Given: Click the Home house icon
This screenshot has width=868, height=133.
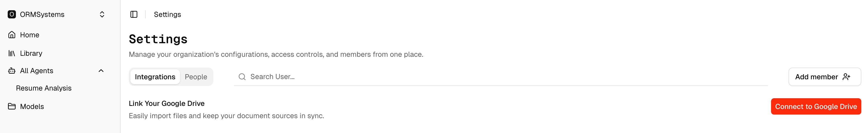Looking at the screenshot, I should pos(12,35).
